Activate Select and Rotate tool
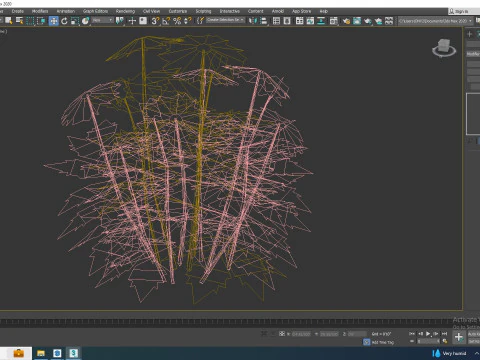Image resolution: width=480 pixels, height=360 pixels. pos(64,21)
